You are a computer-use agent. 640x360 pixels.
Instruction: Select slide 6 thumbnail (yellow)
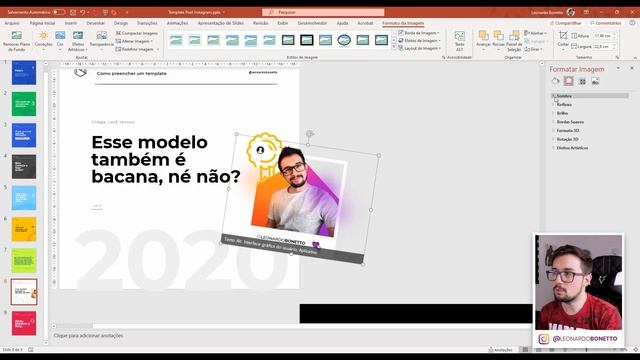click(x=24, y=229)
